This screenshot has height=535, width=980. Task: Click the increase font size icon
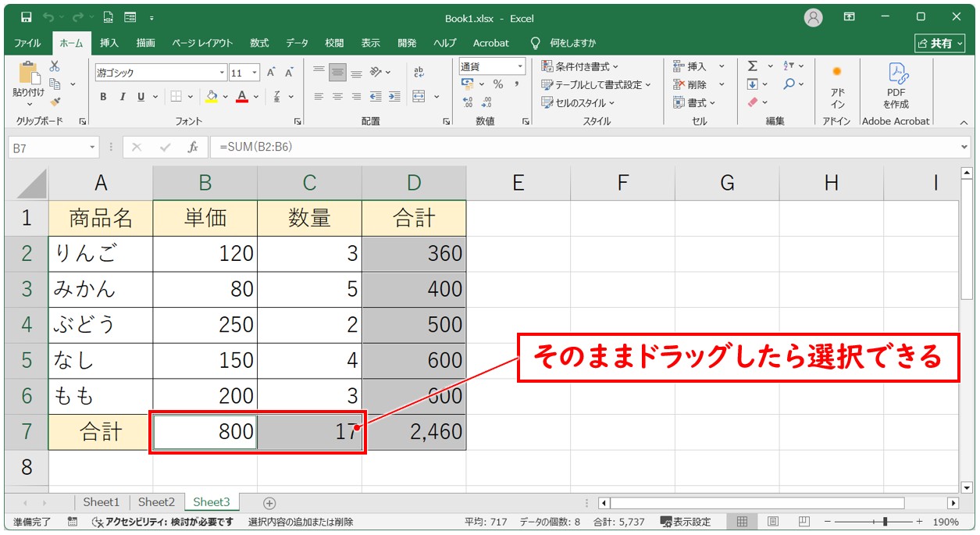click(x=271, y=73)
